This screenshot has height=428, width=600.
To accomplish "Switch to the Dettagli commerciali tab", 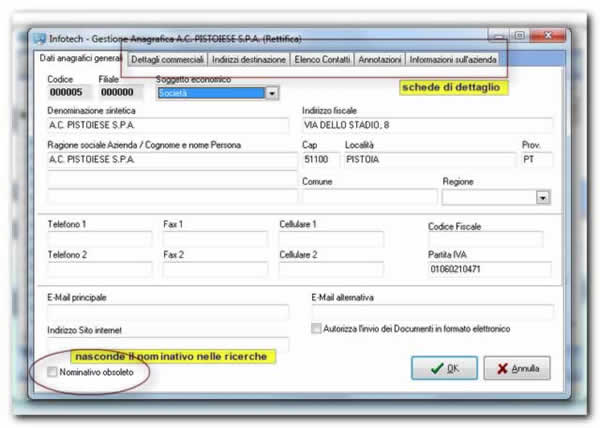I will coord(167,59).
